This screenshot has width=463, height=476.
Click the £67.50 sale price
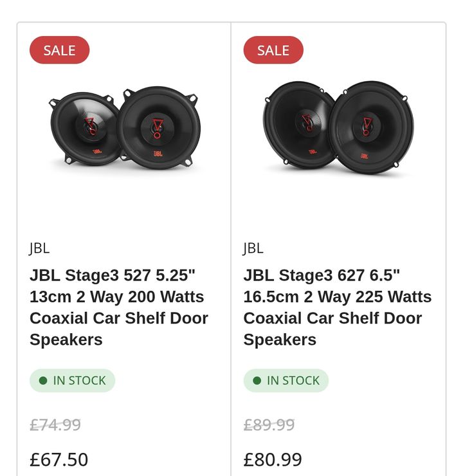pyautogui.click(x=59, y=459)
